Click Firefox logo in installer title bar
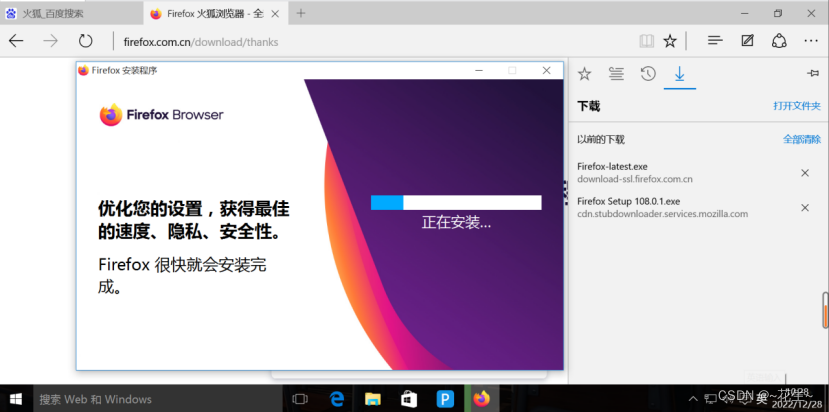829x412 pixels. pyautogui.click(x=83, y=70)
